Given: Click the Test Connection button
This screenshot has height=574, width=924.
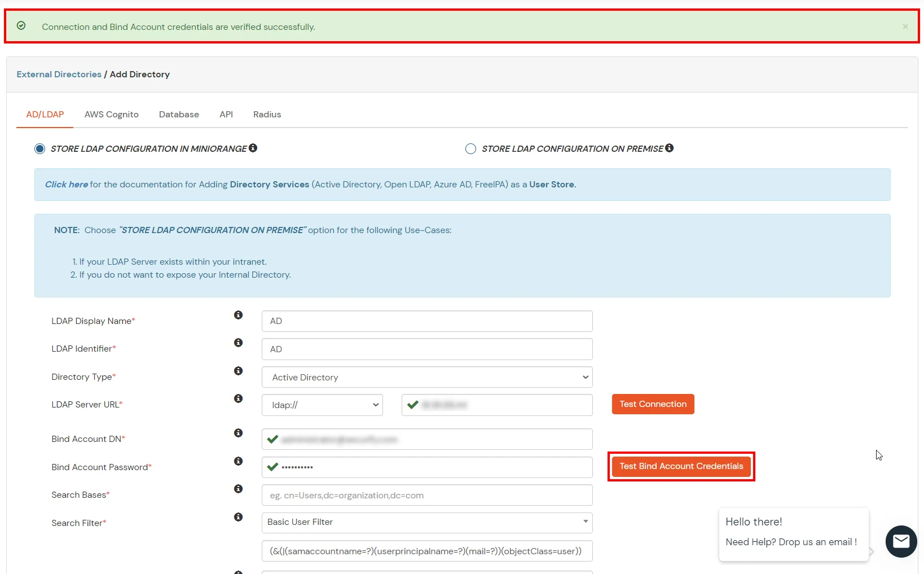Looking at the screenshot, I should coord(653,404).
